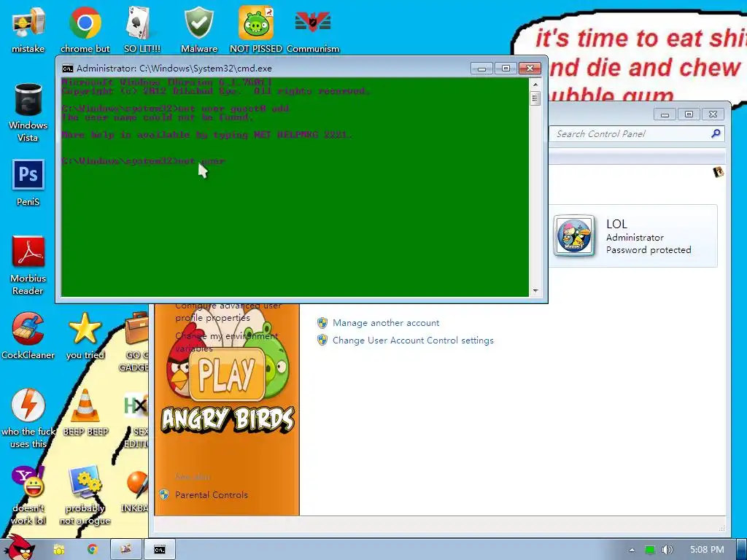Click the Show desktop button

(x=742, y=550)
